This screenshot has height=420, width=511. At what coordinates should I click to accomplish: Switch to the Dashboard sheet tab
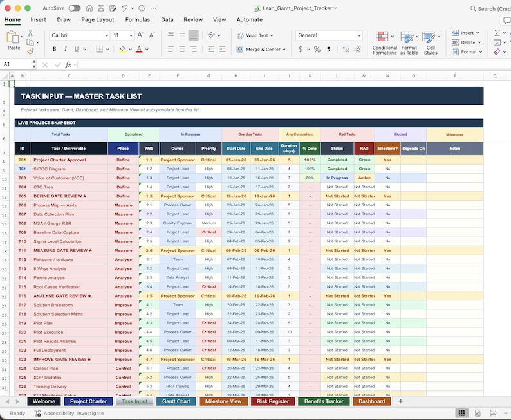371,401
